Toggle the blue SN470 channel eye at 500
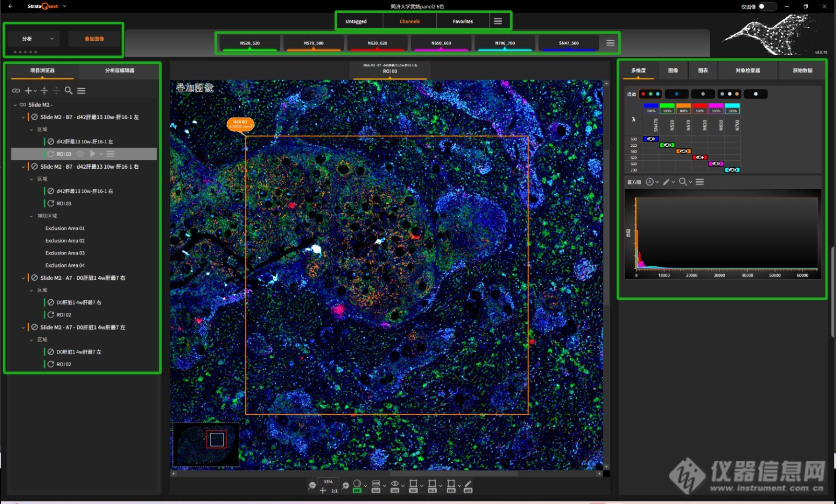This screenshot has width=836, height=504. click(x=651, y=139)
